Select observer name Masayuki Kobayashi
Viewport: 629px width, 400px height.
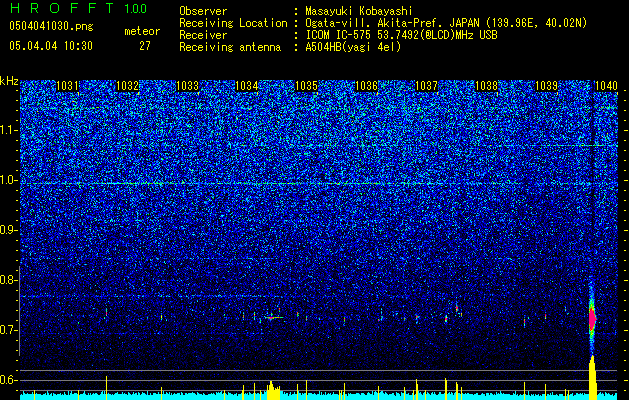coord(358,11)
